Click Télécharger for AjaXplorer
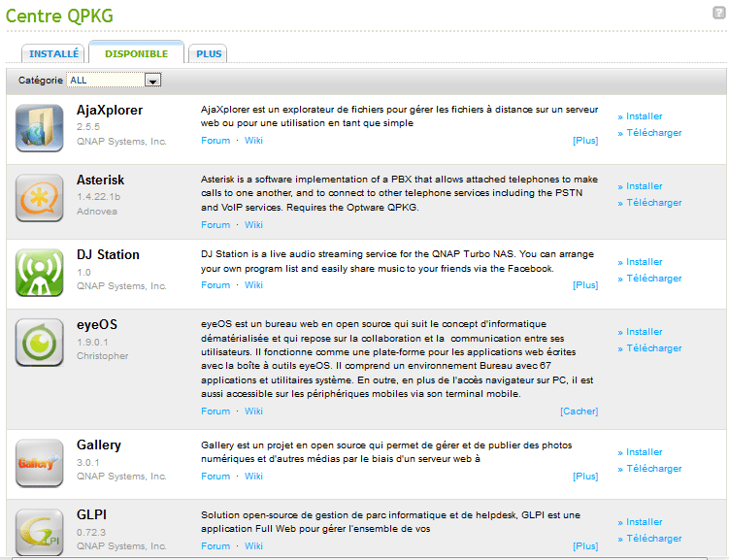Image resolution: width=729 pixels, height=560 pixels. point(653,133)
